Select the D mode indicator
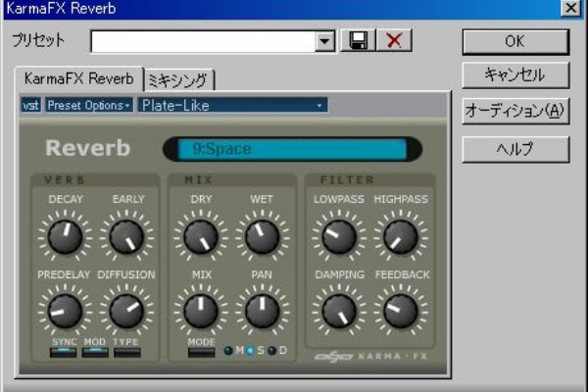Screen dimensions: 588x392 271,351
